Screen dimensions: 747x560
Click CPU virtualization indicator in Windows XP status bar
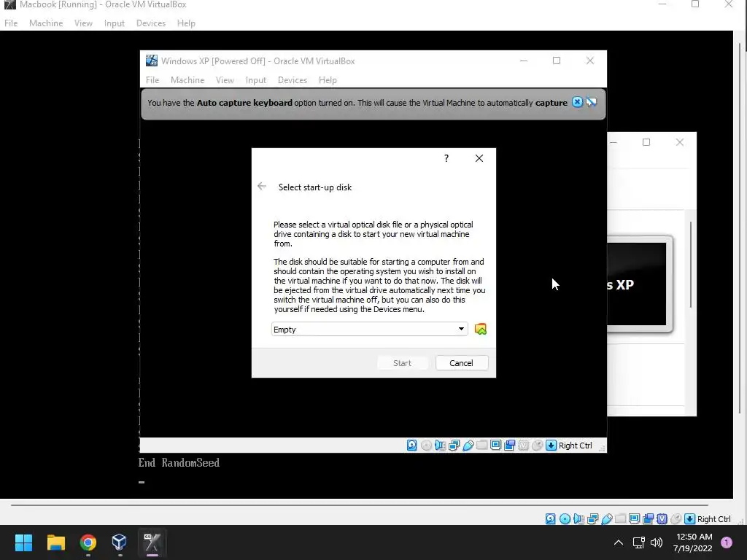(523, 446)
